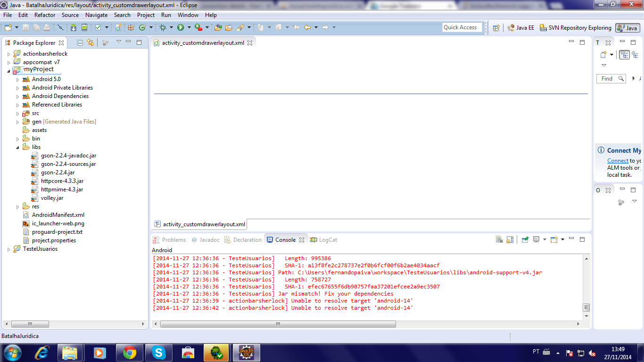This screenshot has height=362, width=644.
Task: Open the External Tools dropdown arrow
Action: (206, 27)
